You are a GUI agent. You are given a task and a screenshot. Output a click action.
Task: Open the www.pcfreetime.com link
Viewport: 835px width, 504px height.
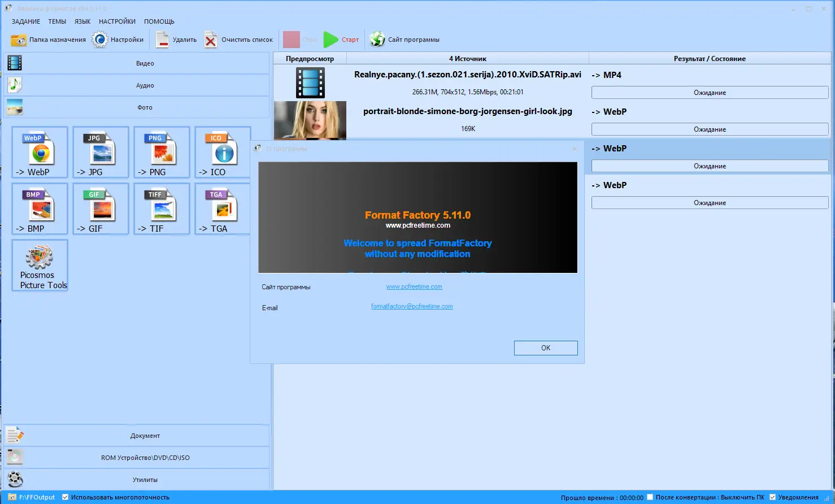pos(414,286)
